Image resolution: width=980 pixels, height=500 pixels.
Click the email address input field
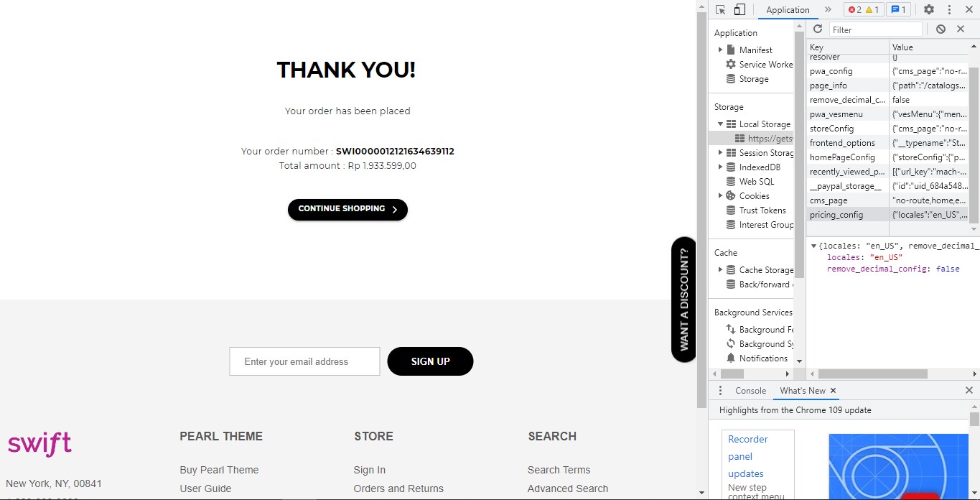[304, 361]
